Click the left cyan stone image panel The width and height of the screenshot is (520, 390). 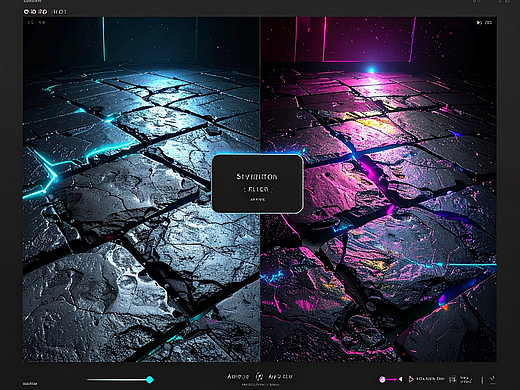pos(141,189)
